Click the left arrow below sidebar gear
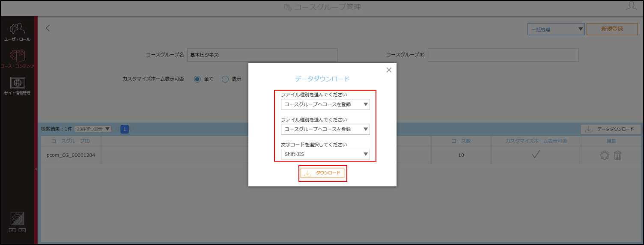This screenshot has width=644, height=245. click(12, 230)
